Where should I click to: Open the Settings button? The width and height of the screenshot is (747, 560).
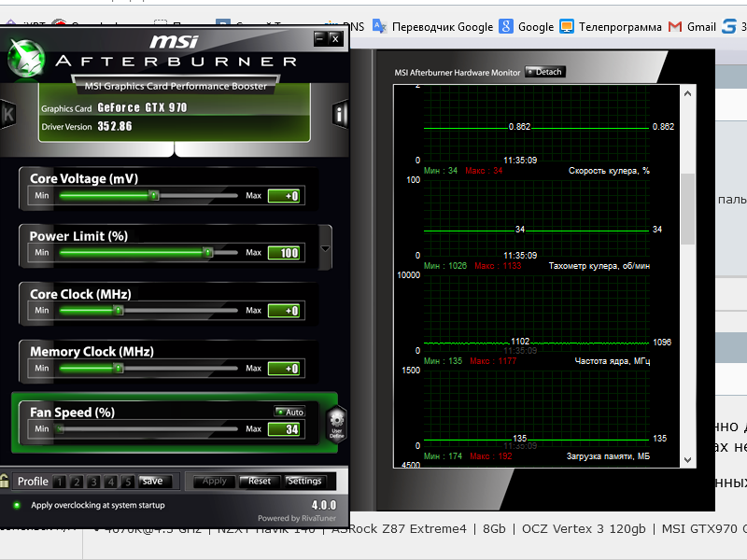305,481
